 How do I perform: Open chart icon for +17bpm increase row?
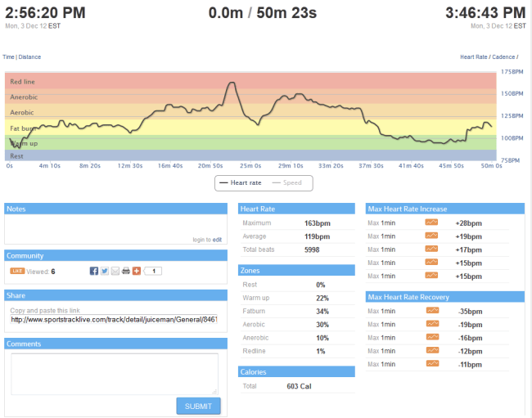(431, 249)
